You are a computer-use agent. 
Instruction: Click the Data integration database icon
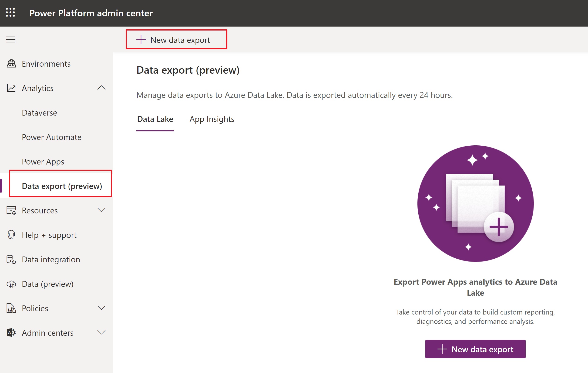11,259
